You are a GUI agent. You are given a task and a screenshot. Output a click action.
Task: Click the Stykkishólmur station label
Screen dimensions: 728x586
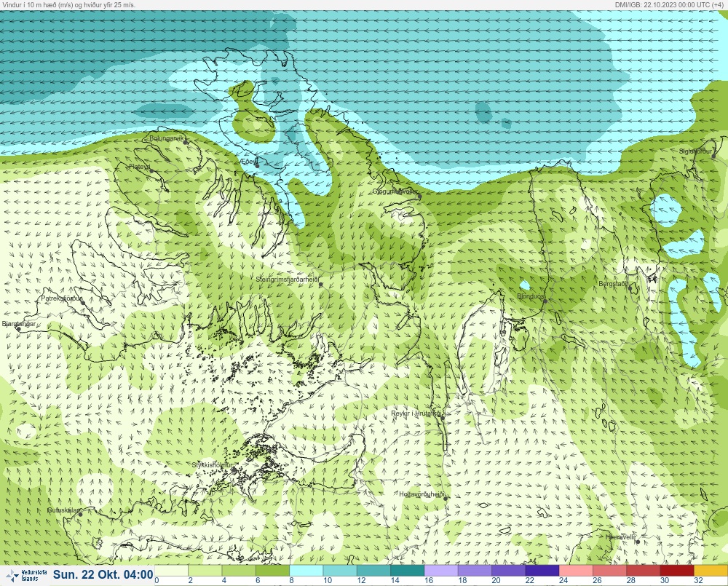212,465
